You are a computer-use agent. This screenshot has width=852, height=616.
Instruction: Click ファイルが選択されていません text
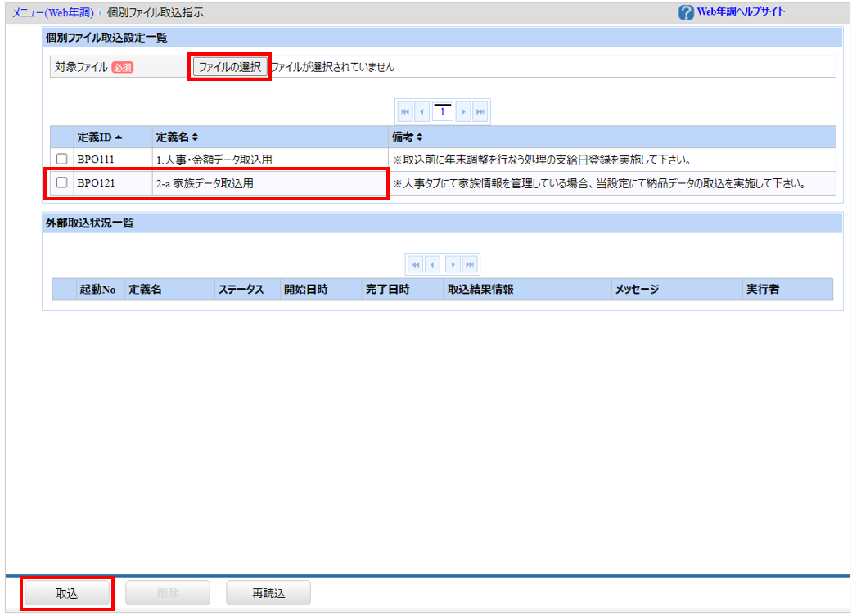pos(332,67)
